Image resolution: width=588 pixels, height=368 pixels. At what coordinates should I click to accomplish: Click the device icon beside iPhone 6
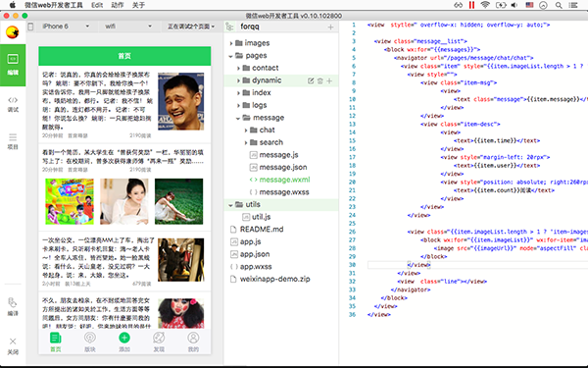pyautogui.click(x=30, y=26)
